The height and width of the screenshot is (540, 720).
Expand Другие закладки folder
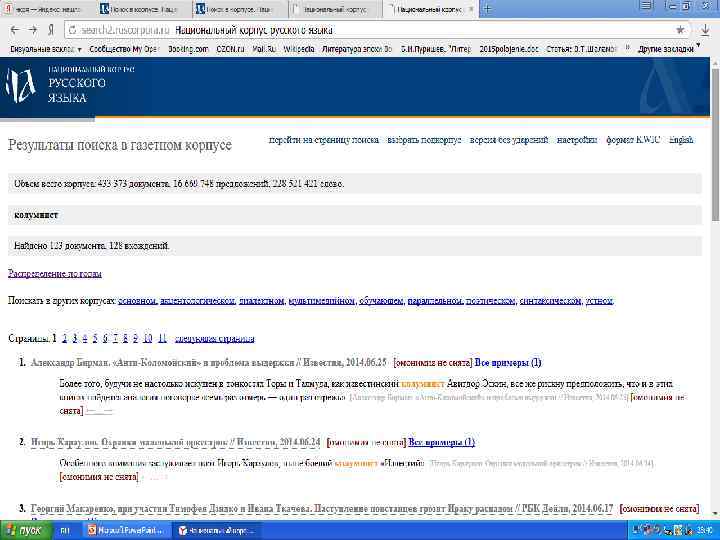(669, 49)
